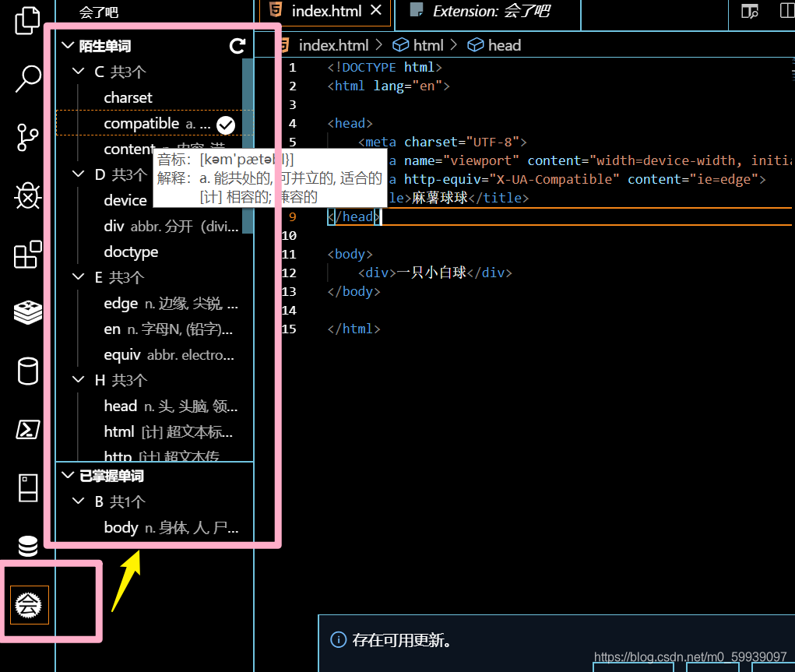The image size is (795, 672).
Task: Collapse the C 共3个 group
Action: click(78, 72)
